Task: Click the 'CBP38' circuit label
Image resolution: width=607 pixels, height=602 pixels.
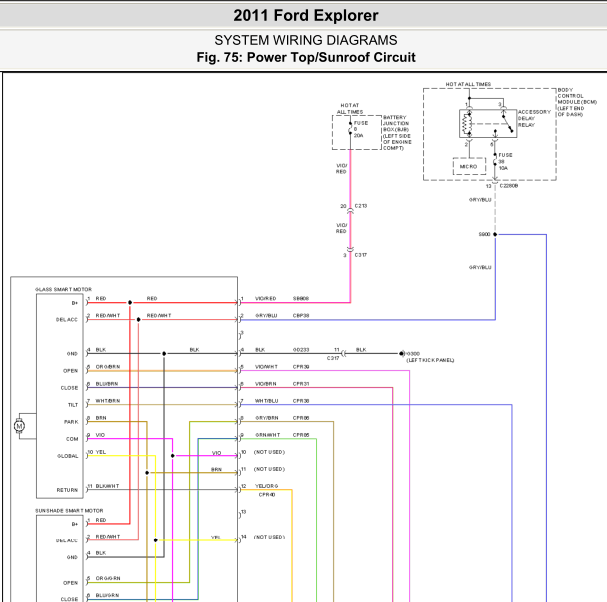Action: [301, 316]
